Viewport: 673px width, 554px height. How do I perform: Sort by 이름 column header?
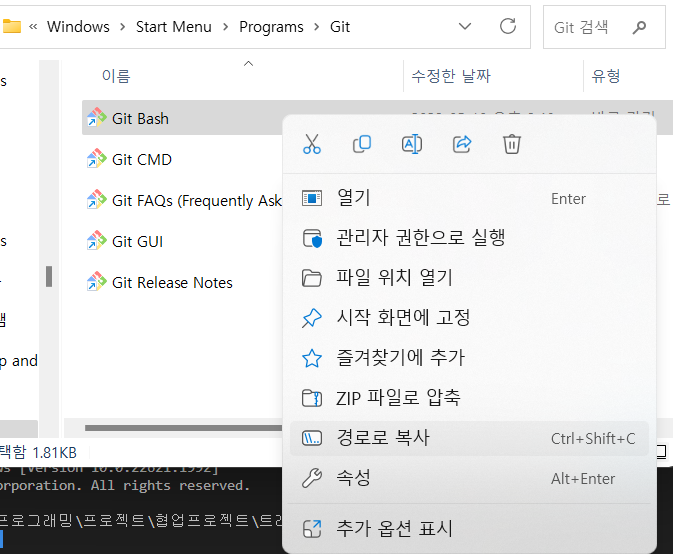pos(116,76)
